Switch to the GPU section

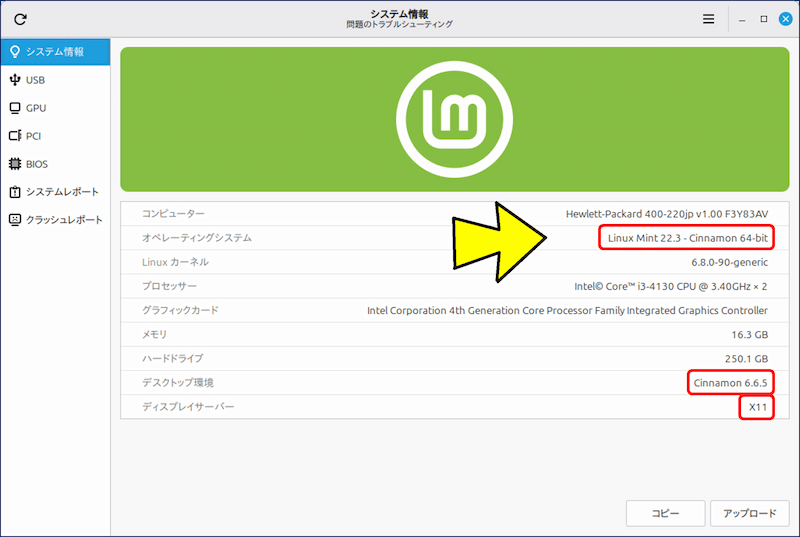(55, 108)
